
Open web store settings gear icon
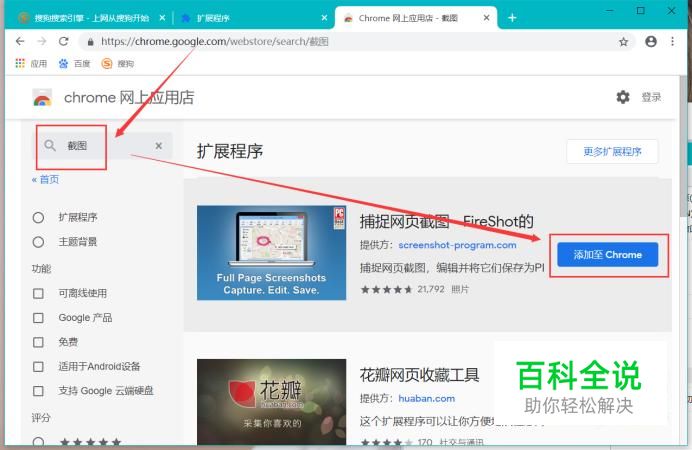[x=623, y=97]
